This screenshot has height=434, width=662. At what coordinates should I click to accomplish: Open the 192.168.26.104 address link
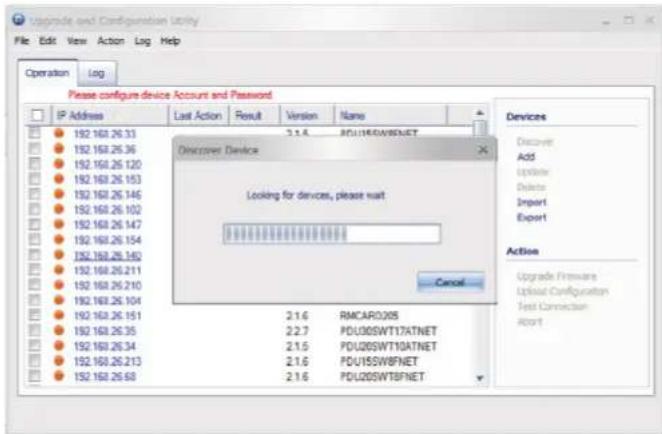tap(107, 301)
